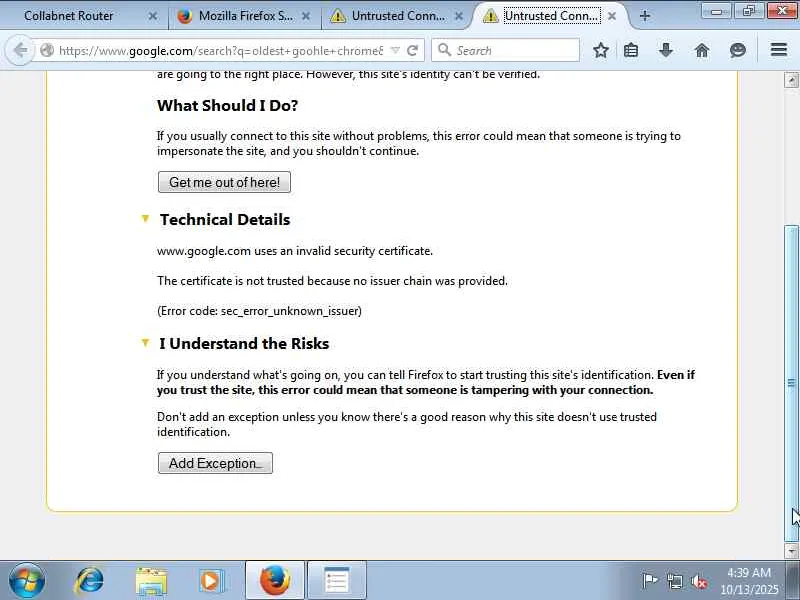
Task: Open Windows Media Player on taskbar
Action: pyautogui.click(x=210, y=581)
